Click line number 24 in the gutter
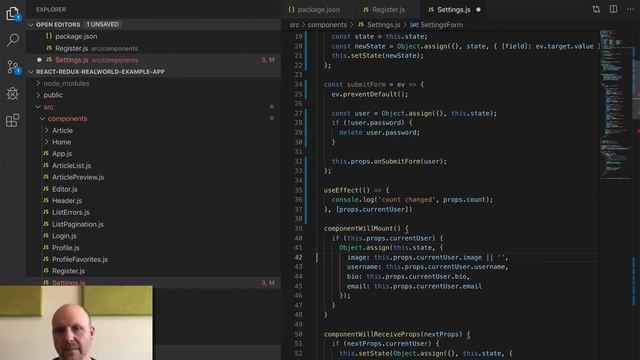Image resolution: width=640 pixels, height=360 pixels. point(298,84)
